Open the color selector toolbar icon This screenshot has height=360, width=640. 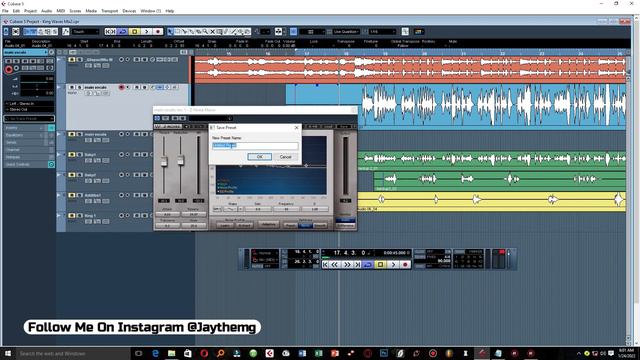[418, 31]
